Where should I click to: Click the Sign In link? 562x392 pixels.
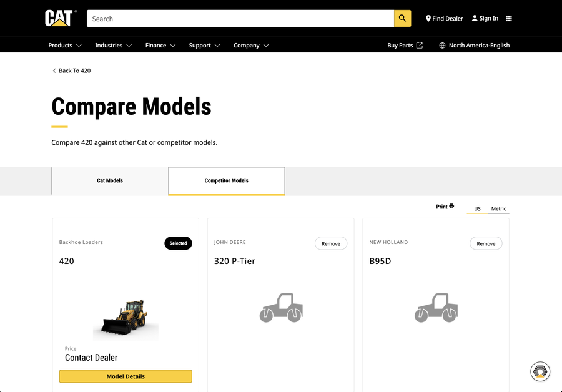(485, 18)
